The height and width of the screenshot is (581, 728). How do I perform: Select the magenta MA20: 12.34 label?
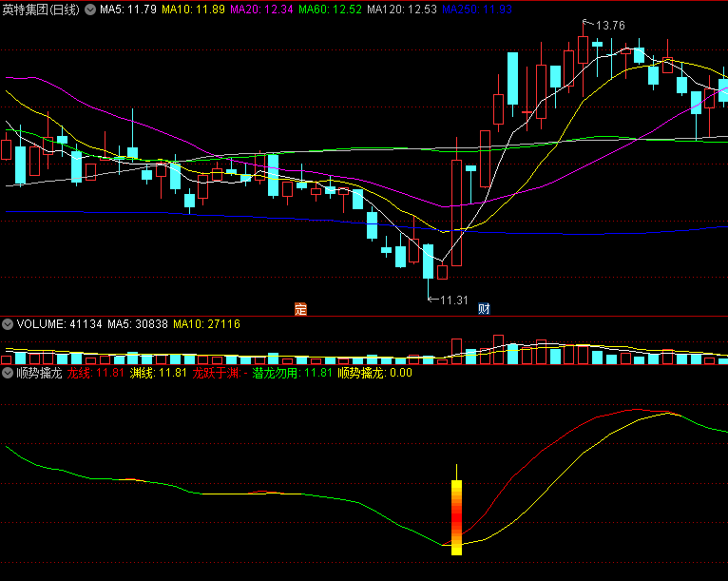coord(261,10)
